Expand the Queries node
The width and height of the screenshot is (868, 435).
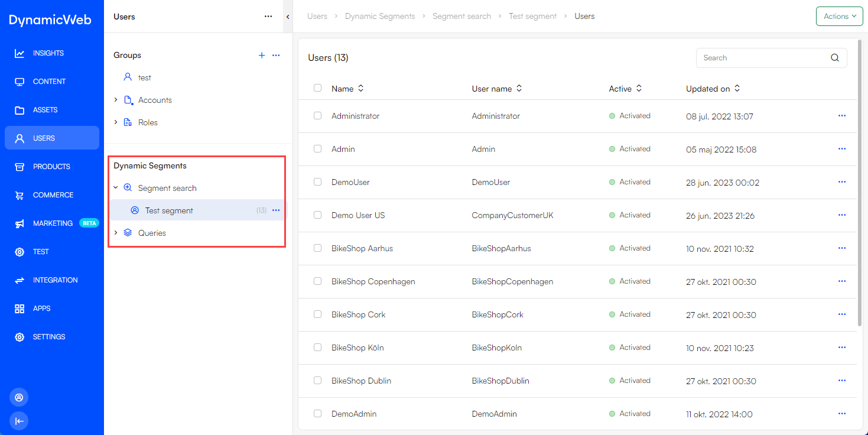pyautogui.click(x=116, y=233)
